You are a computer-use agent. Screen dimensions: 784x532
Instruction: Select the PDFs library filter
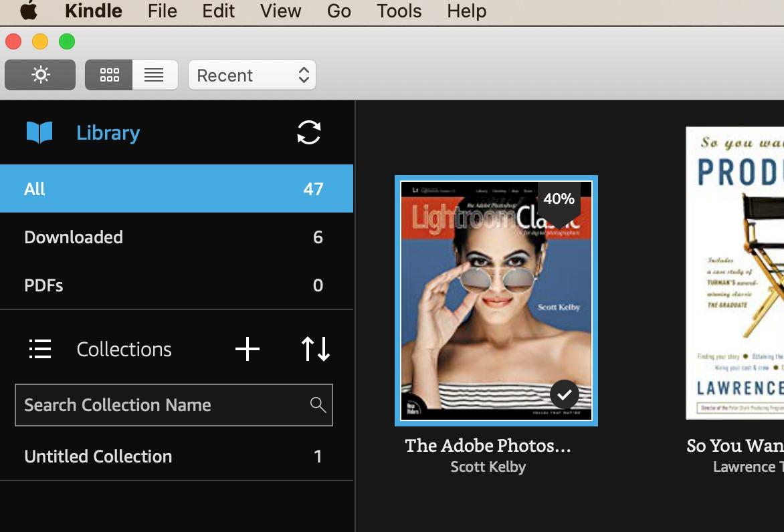(177, 285)
